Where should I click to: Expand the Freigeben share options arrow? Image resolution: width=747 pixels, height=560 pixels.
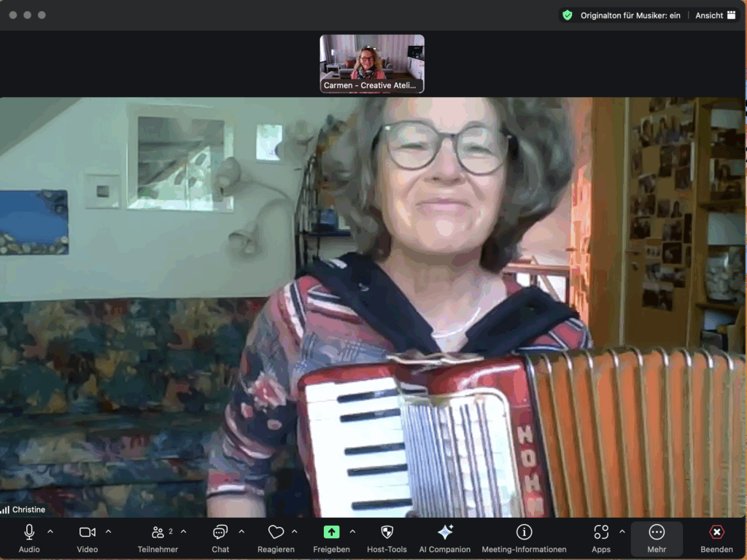tap(353, 532)
